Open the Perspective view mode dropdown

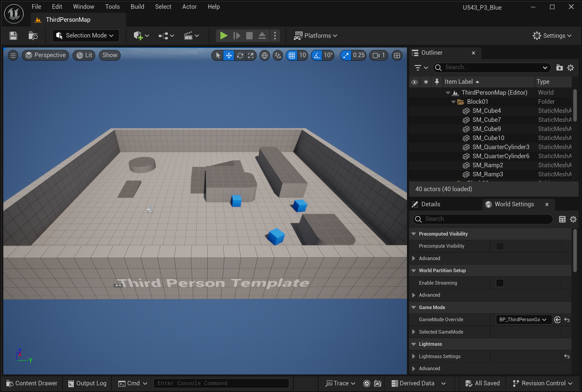tap(46, 55)
